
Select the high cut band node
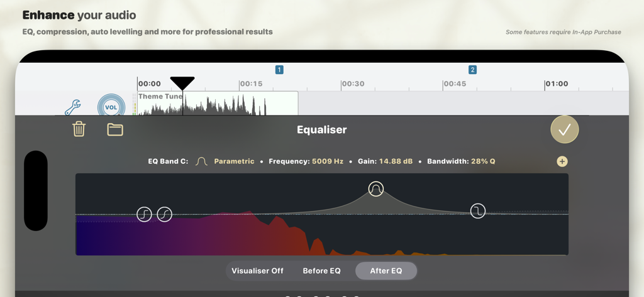[478, 211]
